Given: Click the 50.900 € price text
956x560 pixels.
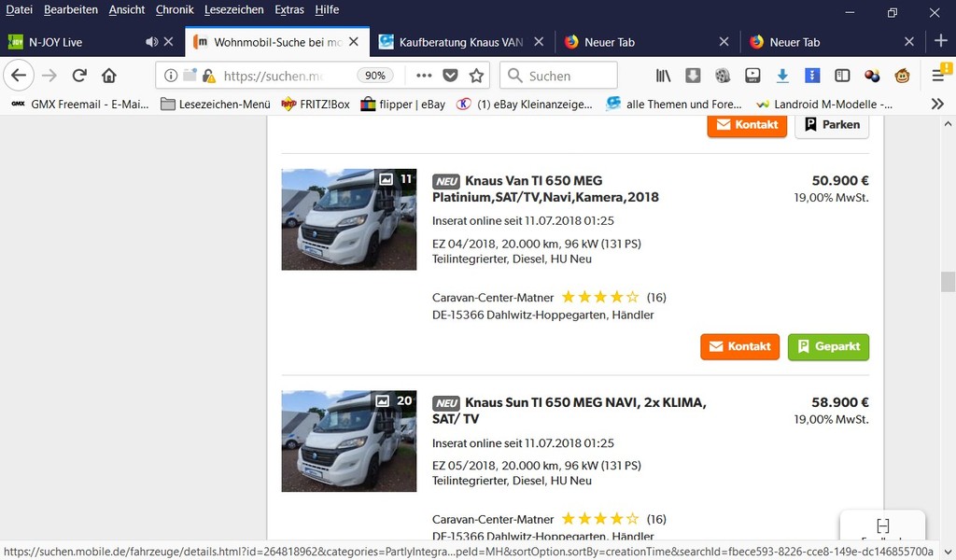Looking at the screenshot, I should [x=840, y=180].
